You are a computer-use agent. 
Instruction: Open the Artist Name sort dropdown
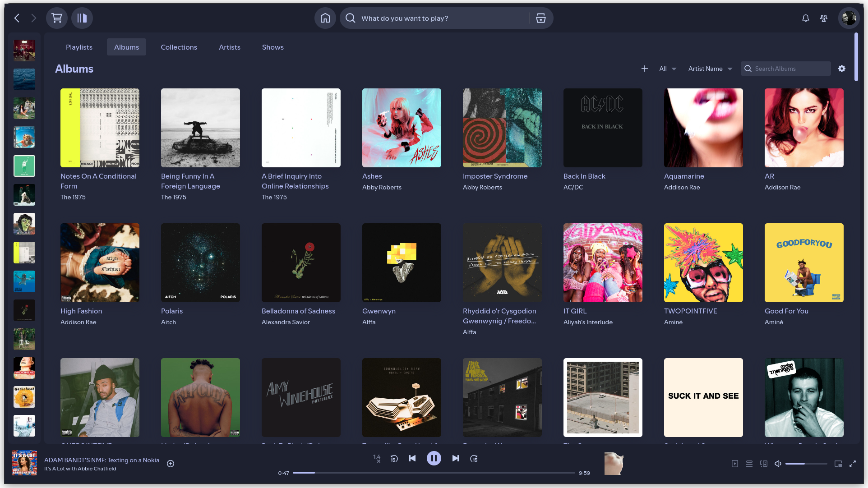coord(710,69)
